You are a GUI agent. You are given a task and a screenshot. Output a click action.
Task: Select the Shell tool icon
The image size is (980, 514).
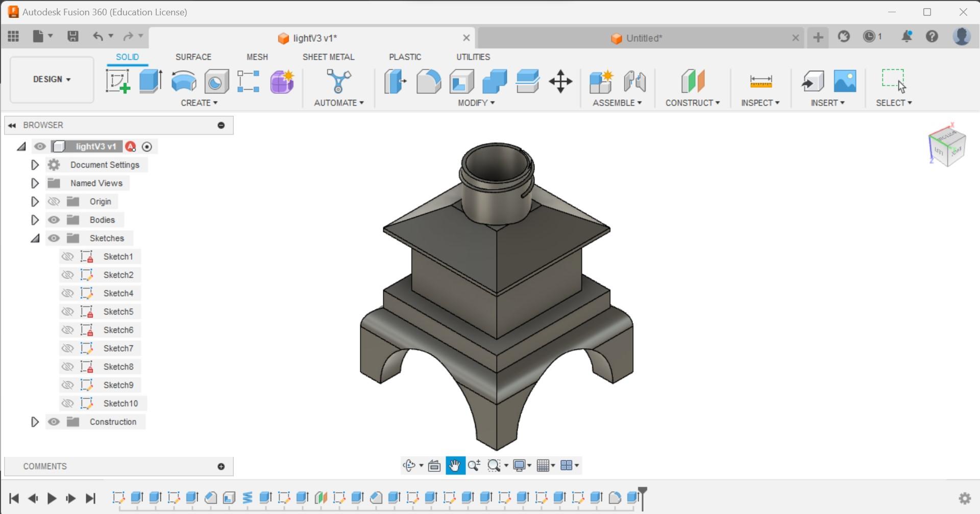point(461,82)
